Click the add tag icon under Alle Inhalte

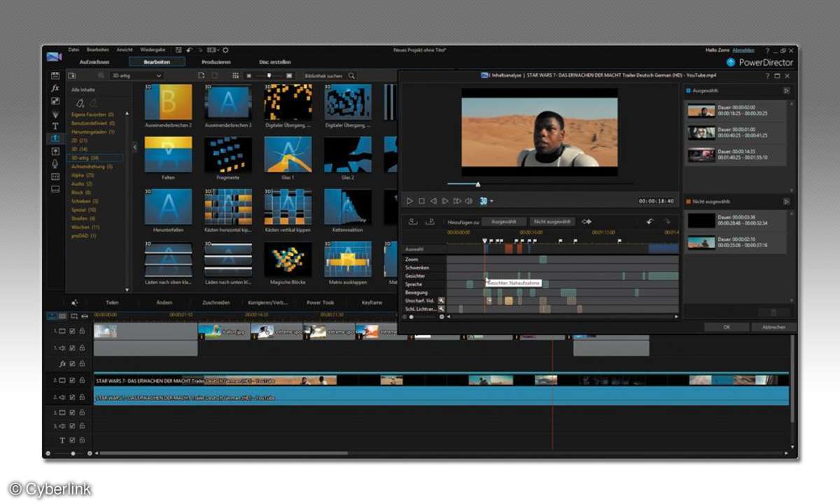(x=80, y=102)
